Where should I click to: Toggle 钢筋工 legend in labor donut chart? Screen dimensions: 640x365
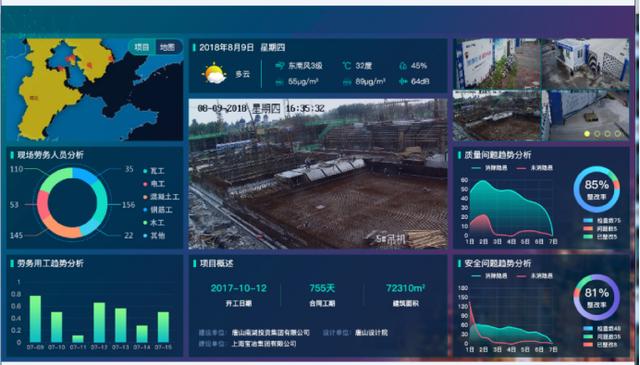158,210
